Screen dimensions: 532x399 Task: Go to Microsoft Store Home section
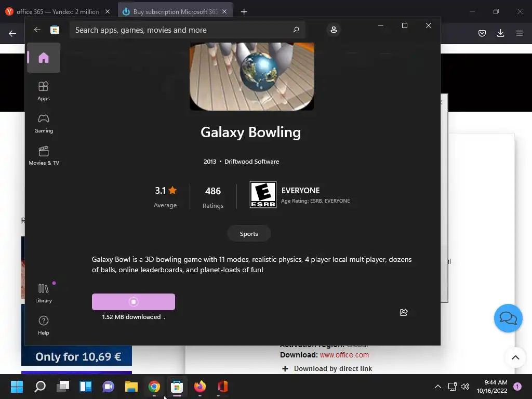click(x=44, y=58)
